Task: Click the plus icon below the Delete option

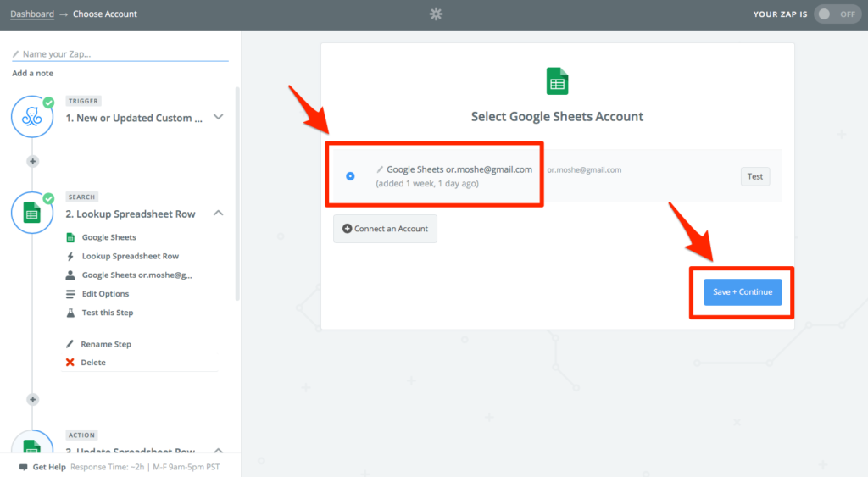Action: click(x=33, y=400)
